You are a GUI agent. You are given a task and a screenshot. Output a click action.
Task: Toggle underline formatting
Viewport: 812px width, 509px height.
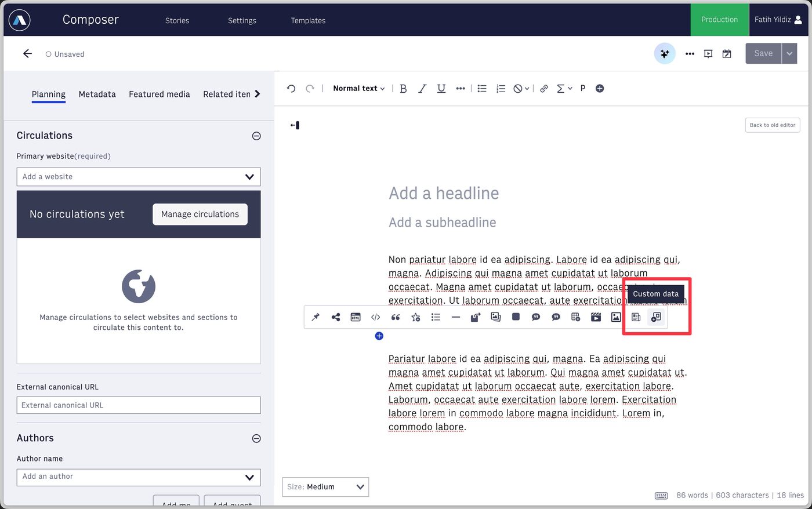(x=441, y=89)
